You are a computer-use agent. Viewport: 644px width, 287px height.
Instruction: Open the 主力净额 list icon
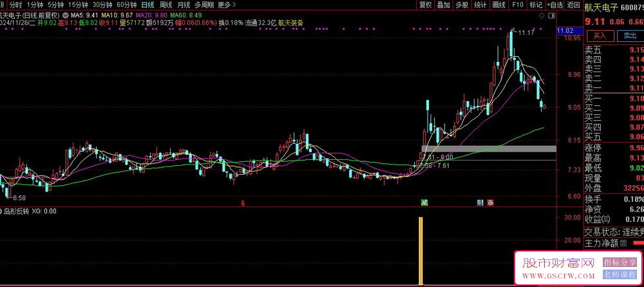[x=624, y=243]
